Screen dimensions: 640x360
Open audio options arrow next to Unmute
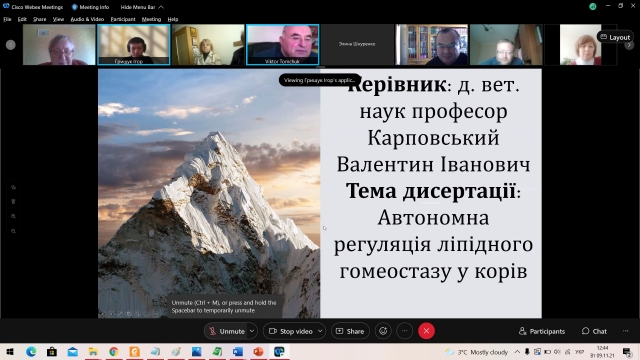click(252, 331)
